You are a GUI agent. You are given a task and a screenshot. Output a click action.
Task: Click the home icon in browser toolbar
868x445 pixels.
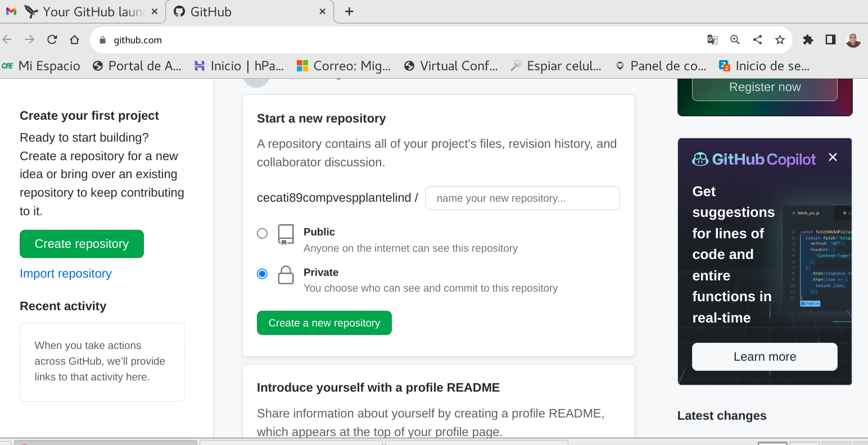click(74, 39)
